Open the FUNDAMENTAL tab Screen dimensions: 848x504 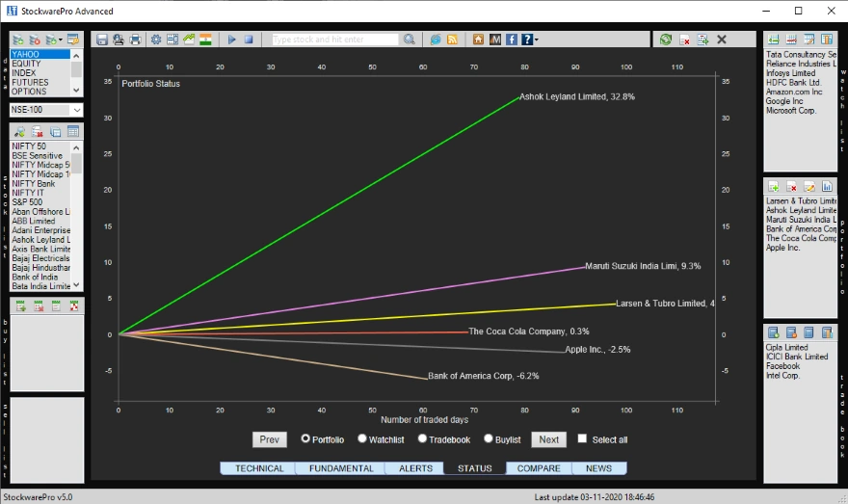(340, 468)
